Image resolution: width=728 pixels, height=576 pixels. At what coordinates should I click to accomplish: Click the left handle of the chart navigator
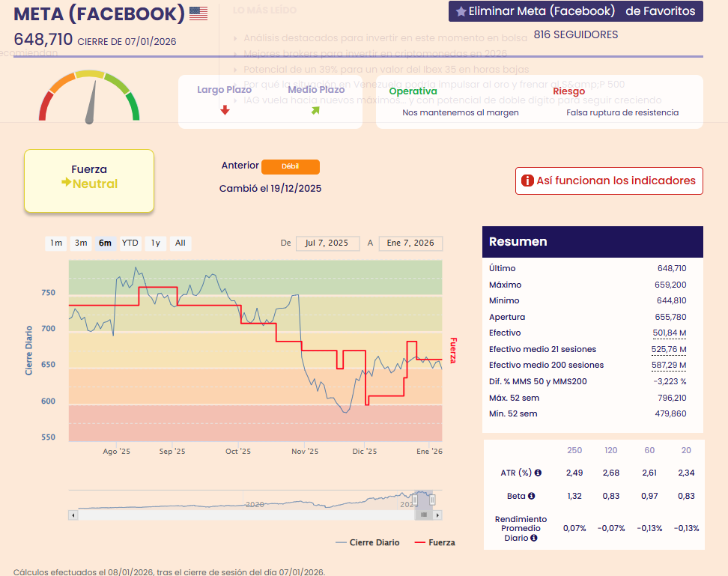click(x=415, y=500)
